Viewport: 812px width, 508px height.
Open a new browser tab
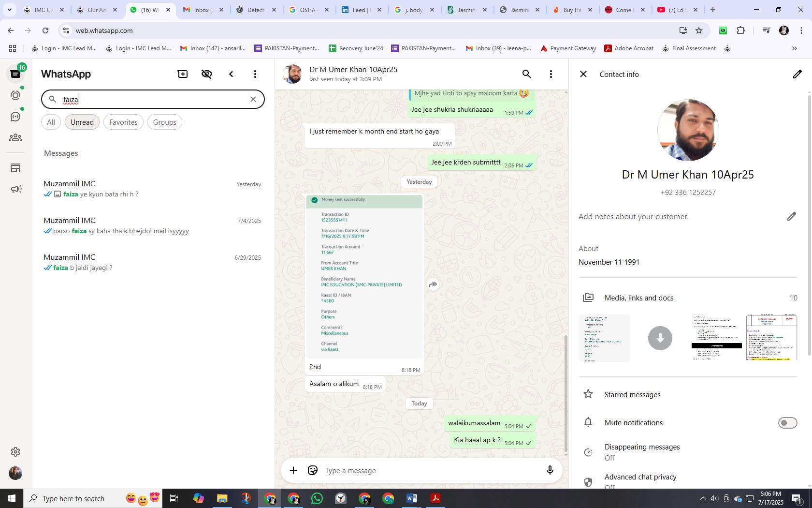point(712,10)
